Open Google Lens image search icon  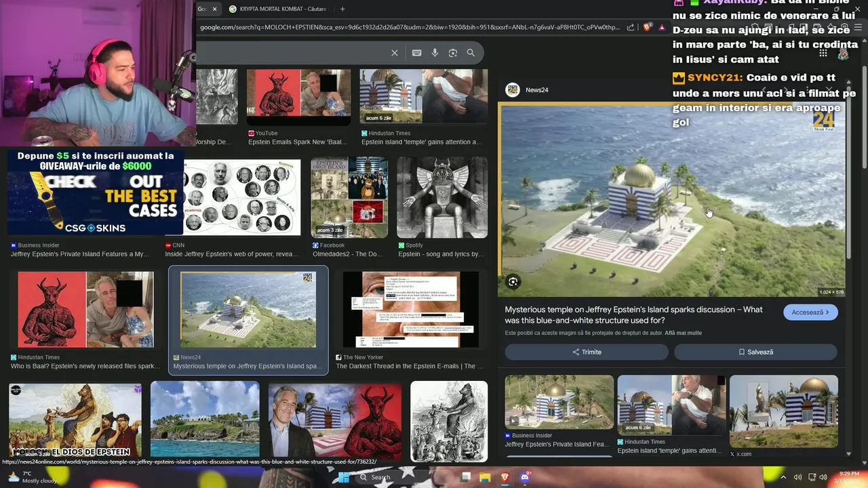click(453, 53)
